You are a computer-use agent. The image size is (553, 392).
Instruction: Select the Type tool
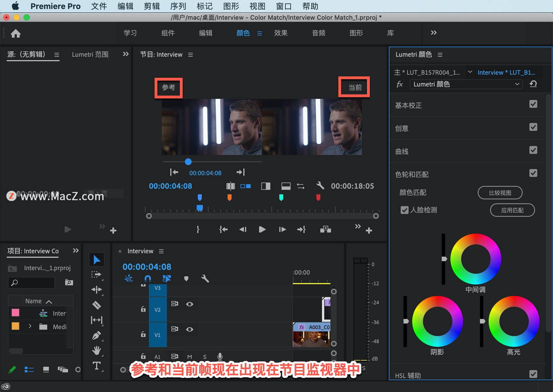coord(96,366)
